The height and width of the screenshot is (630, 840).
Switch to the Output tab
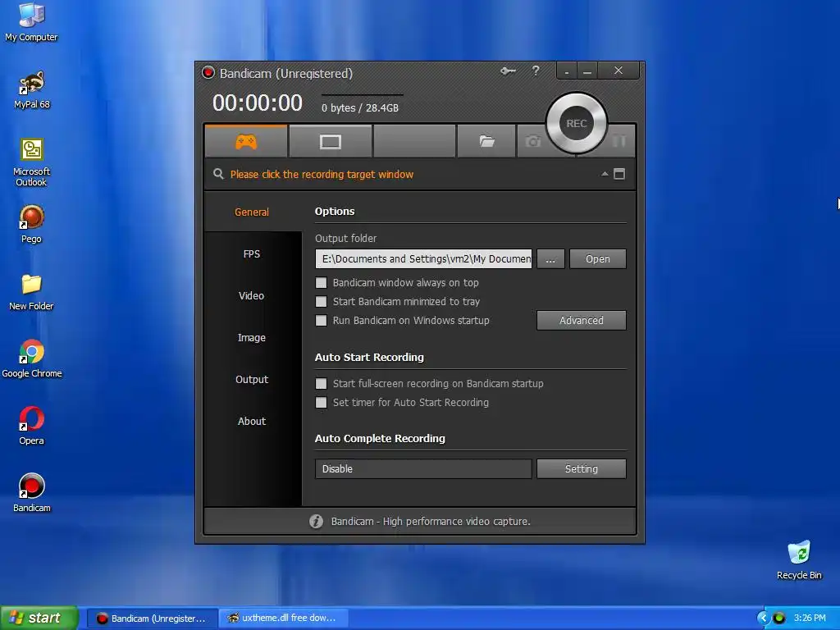click(252, 379)
